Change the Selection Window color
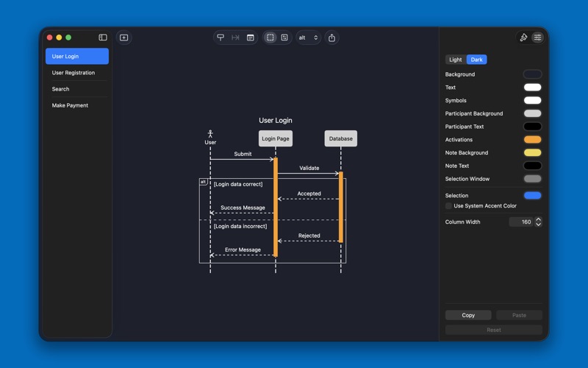The height and width of the screenshot is (368, 588). point(532,179)
